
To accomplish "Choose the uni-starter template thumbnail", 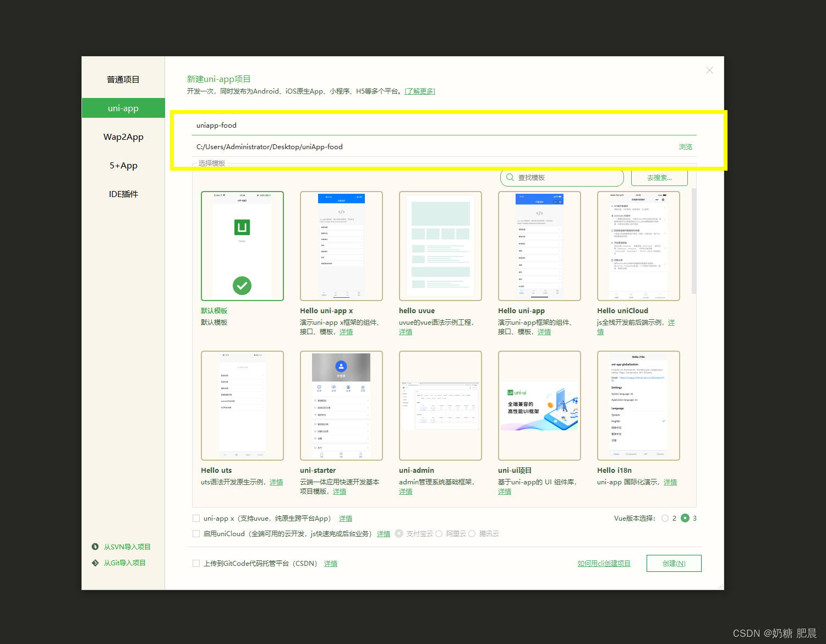I will (x=341, y=406).
